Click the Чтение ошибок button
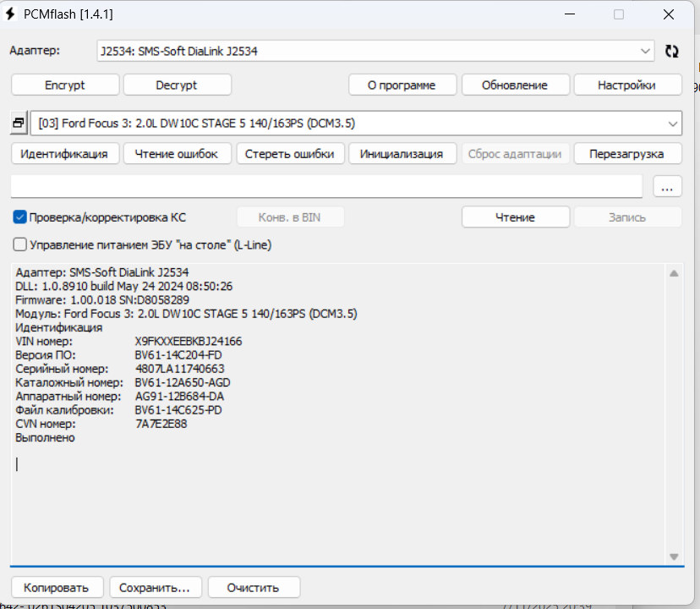The width and height of the screenshot is (700, 609). click(x=177, y=154)
